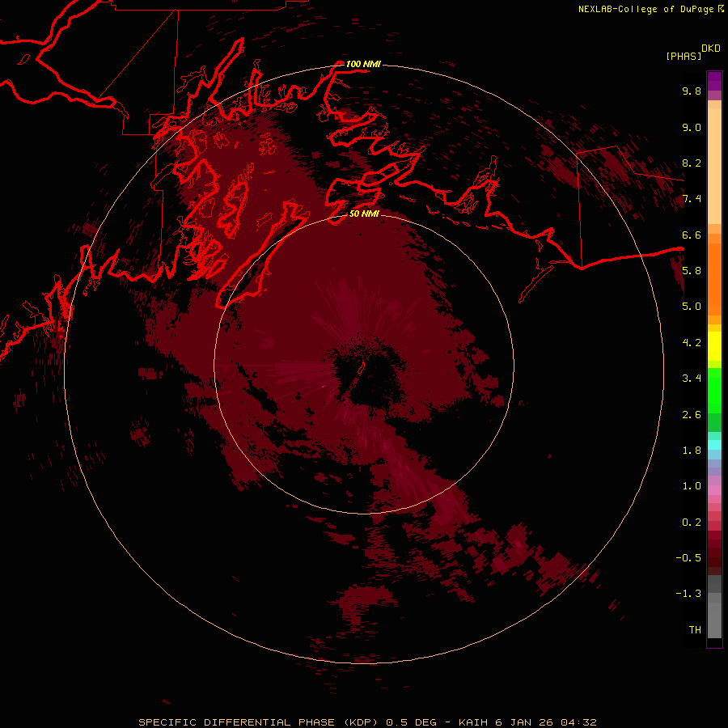Pick the pink band of the color bar
Image resolution: width=728 pixels, height=728 pixels.
[x=714, y=490]
